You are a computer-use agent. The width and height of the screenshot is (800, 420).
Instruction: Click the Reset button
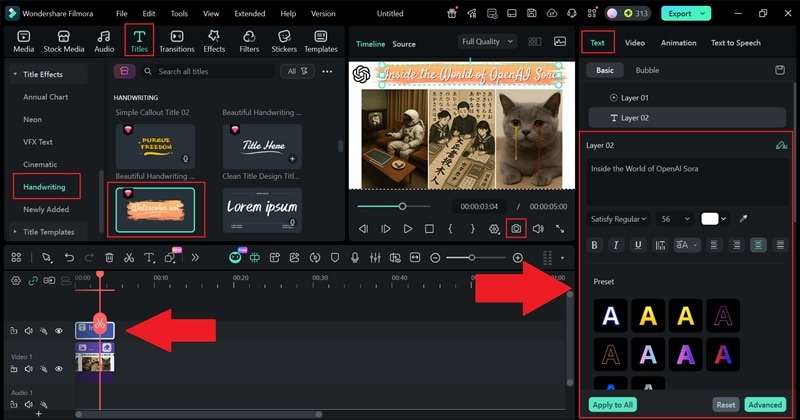point(726,405)
